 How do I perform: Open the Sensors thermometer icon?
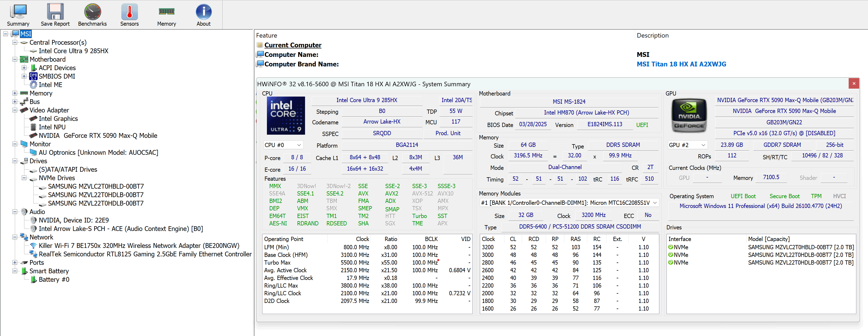129,12
